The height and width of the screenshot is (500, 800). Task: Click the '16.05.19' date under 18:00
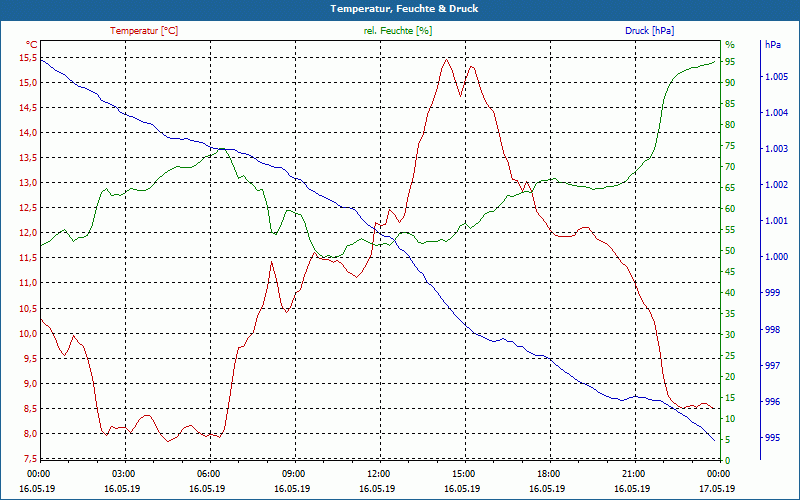tap(548, 488)
